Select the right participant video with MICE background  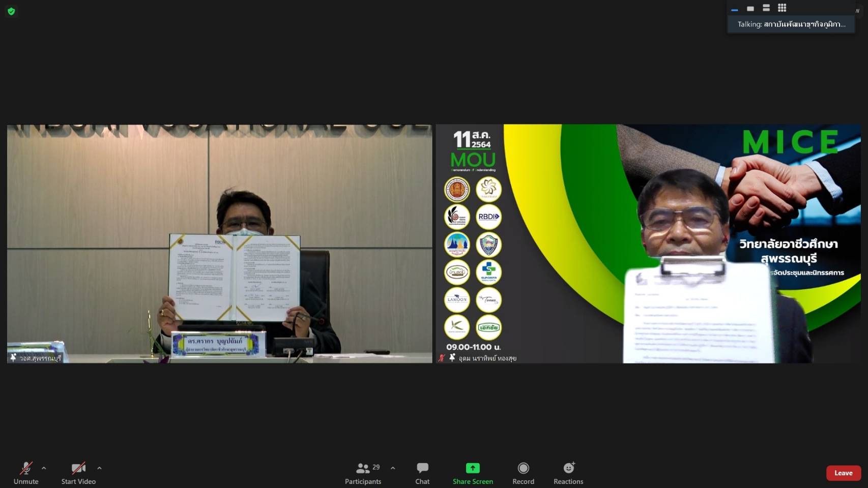648,243
